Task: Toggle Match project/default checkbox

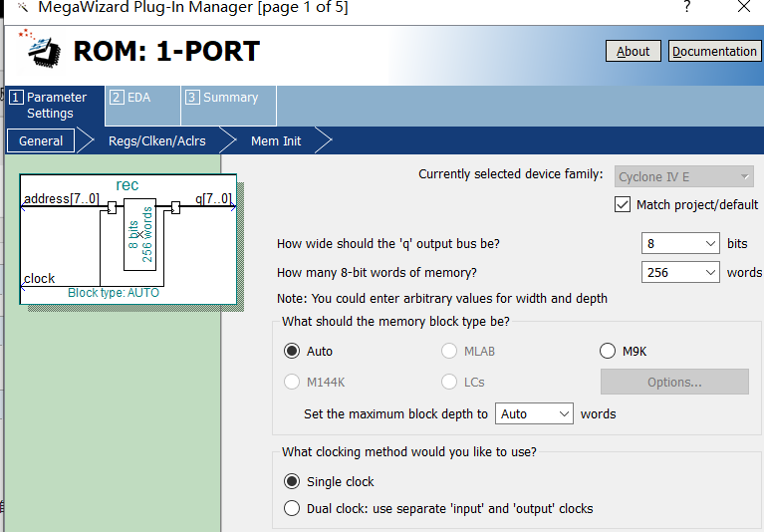Action: 623,204
